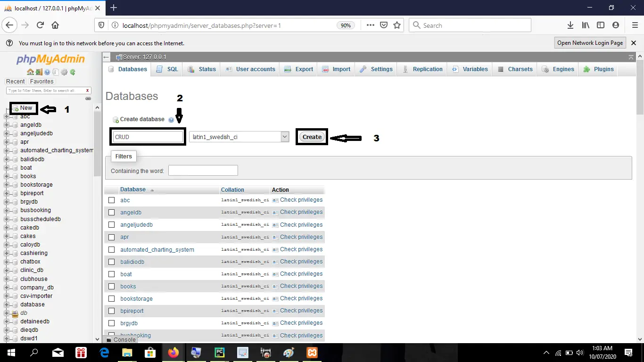Image resolution: width=644 pixels, height=362 pixels.
Task: Click the phpMyAdmin log out door icon
Action: coord(39,72)
